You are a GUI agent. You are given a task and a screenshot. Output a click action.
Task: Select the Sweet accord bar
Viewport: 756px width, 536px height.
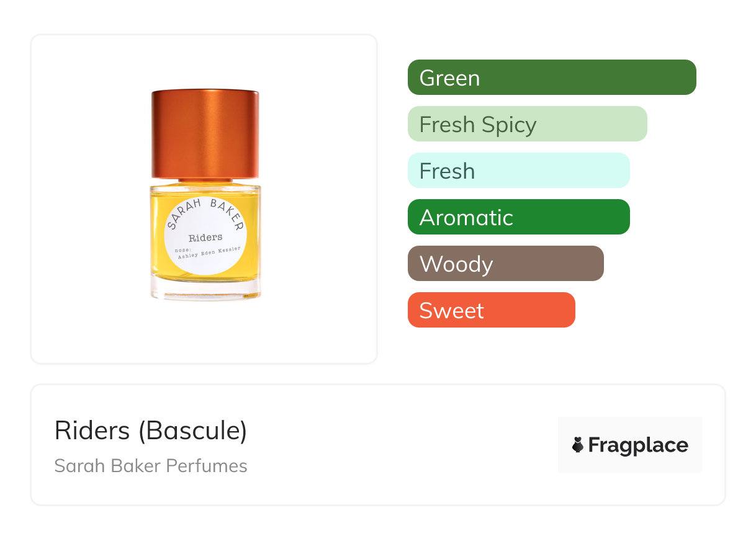492,310
